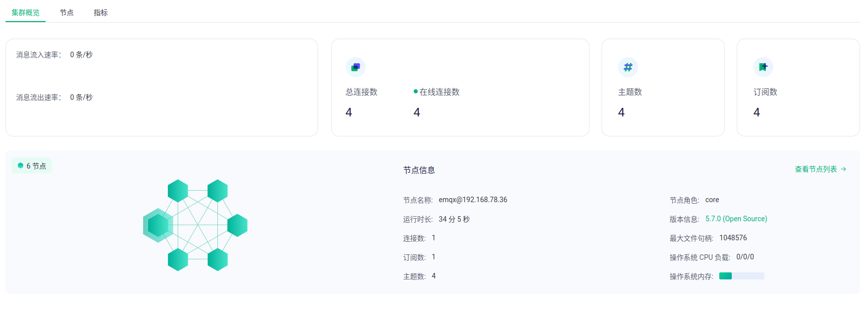Viewport: 868px width, 309px height.
Task: Select the highlighted left node hexagon
Action: point(158,225)
